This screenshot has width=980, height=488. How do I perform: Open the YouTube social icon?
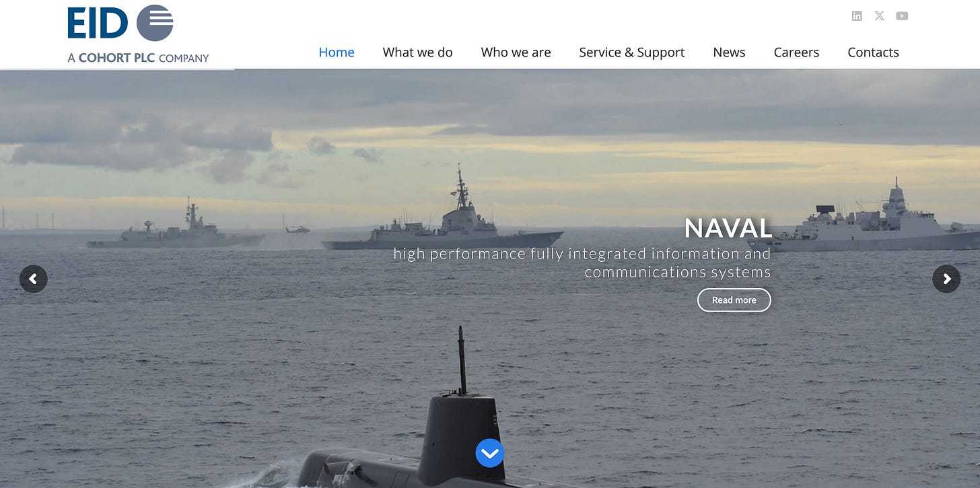tap(902, 16)
